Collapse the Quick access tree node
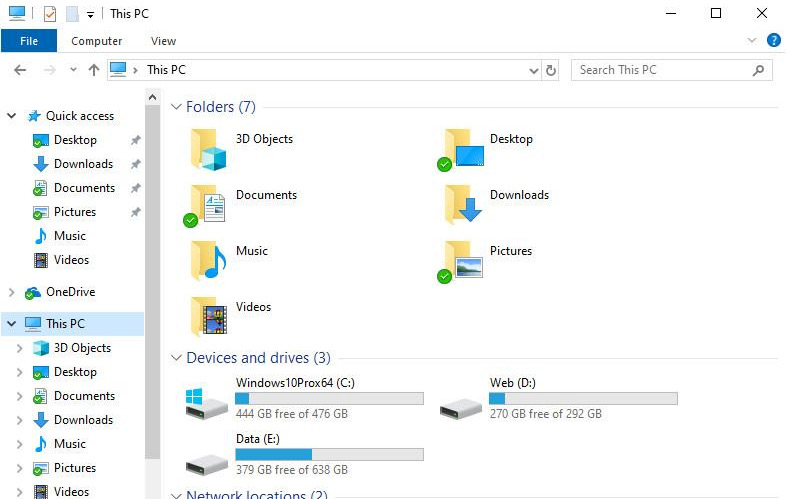Viewport: 786px width, 499px height. pos(12,116)
